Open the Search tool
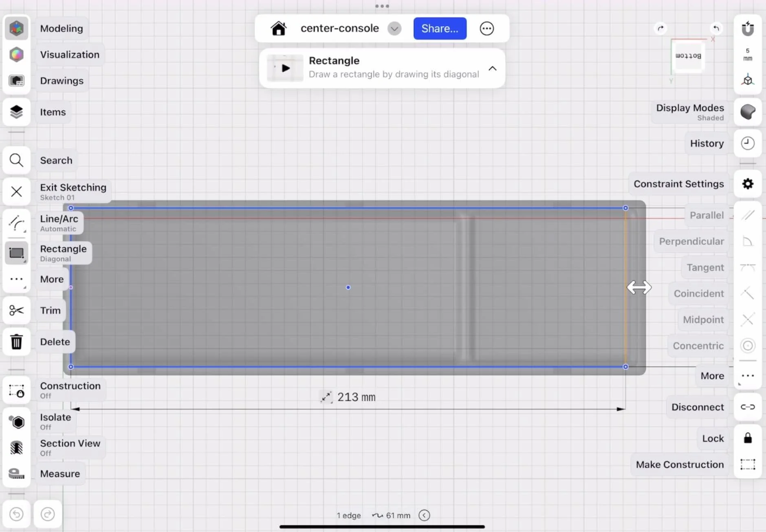The width and height of the screenshot is (766, 532). click(x=16, y=160)
